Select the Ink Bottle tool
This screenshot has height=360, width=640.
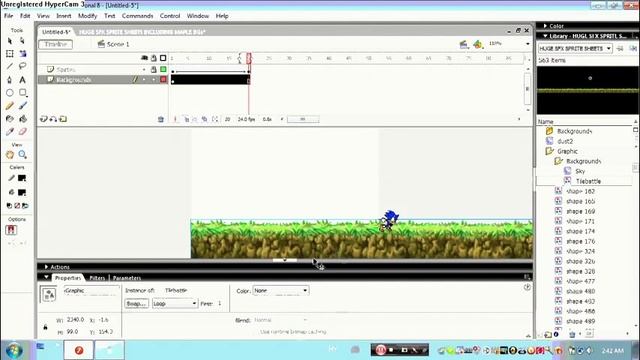[10, 119]
